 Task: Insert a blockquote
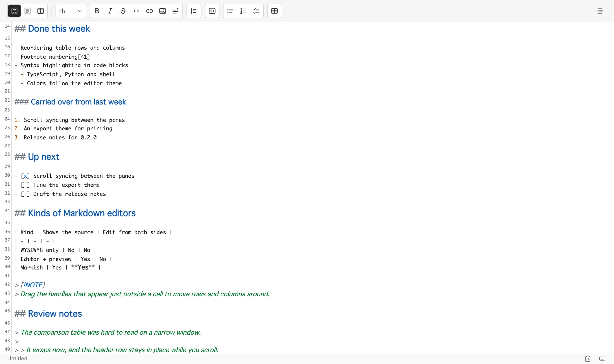pos(194,11)
